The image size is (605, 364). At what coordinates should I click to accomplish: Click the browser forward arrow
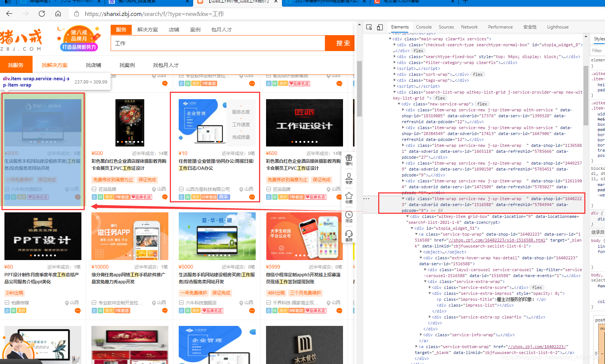tap(26, 14)
